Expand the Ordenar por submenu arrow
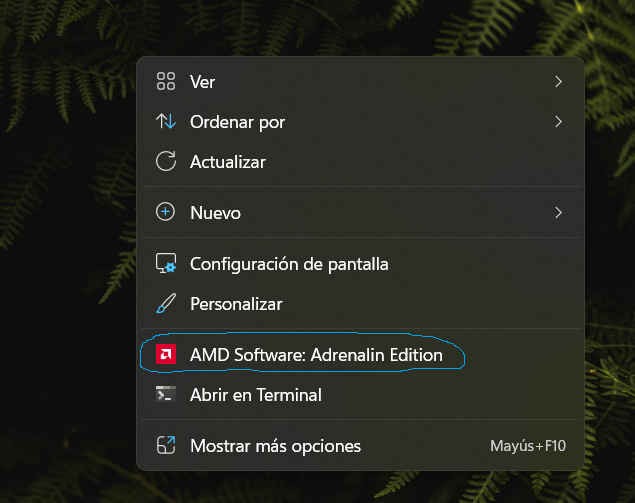This screenshot has width=635, height=503. tap(558, 122)
